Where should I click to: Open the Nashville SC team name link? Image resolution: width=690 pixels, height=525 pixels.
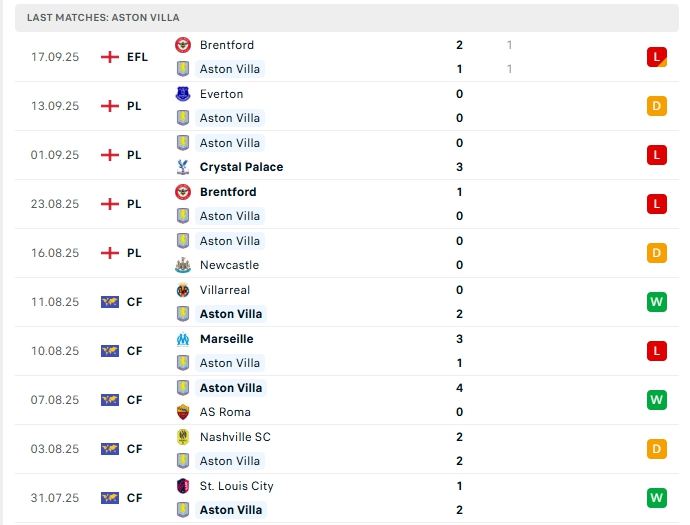pyautogui.click(x=235, y=437)
